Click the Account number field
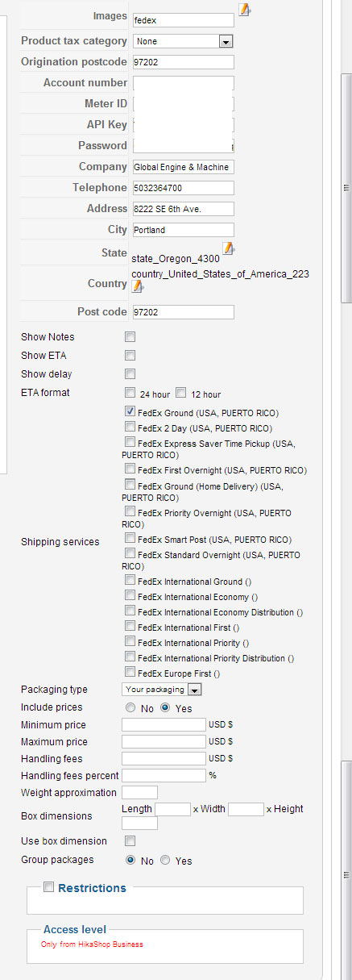 (184, 83)
